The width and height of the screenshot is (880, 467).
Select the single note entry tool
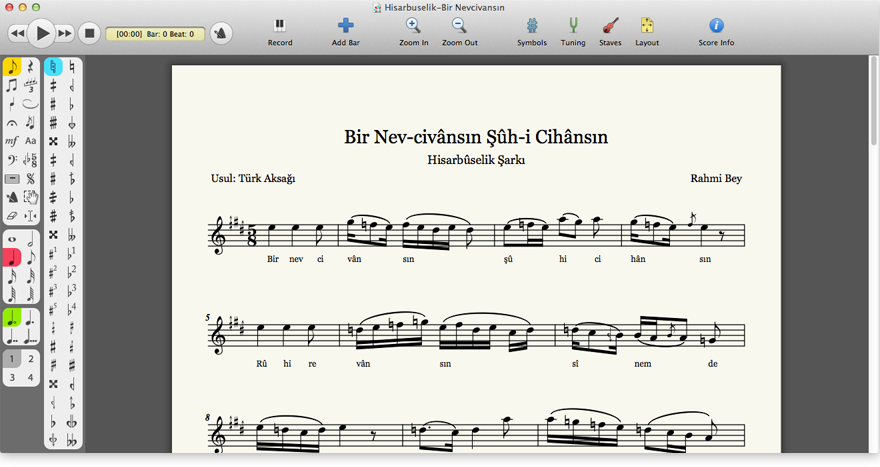(12, 67)
